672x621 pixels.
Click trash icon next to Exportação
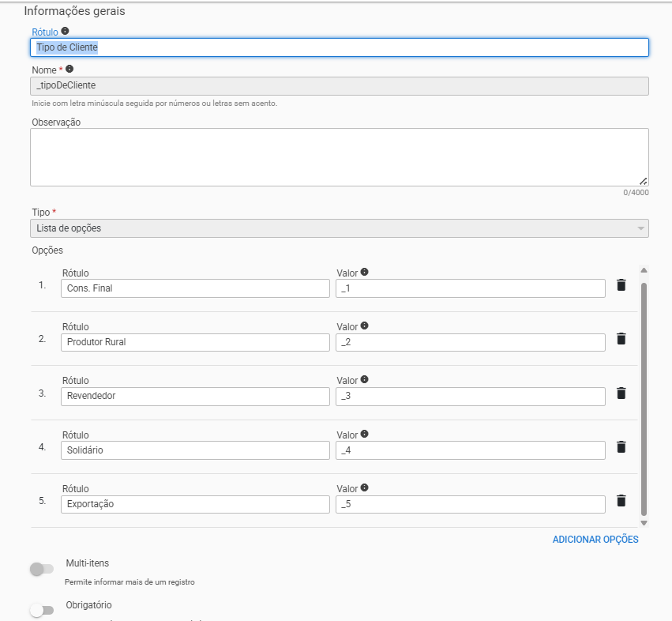(x=621, y=500)
